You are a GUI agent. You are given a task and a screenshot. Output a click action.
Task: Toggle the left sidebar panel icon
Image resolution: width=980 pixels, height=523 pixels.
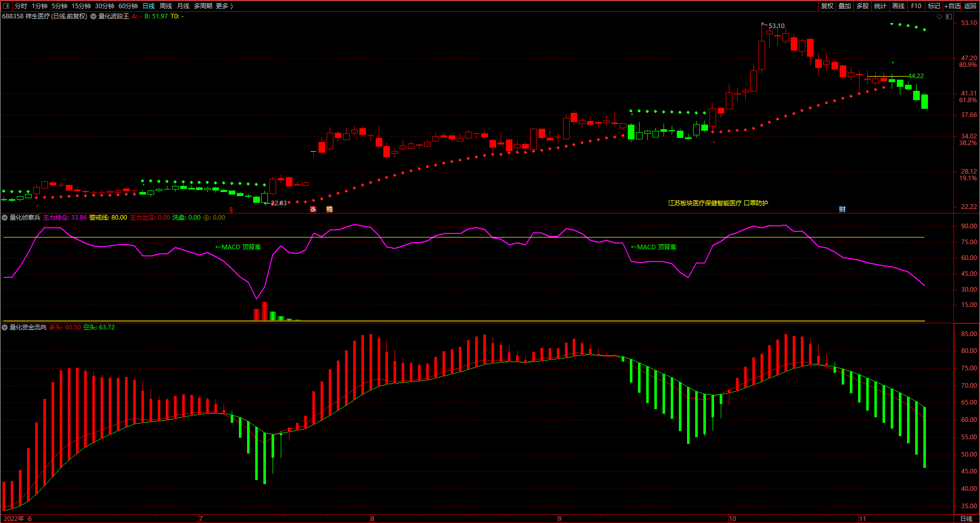[6, 6]
